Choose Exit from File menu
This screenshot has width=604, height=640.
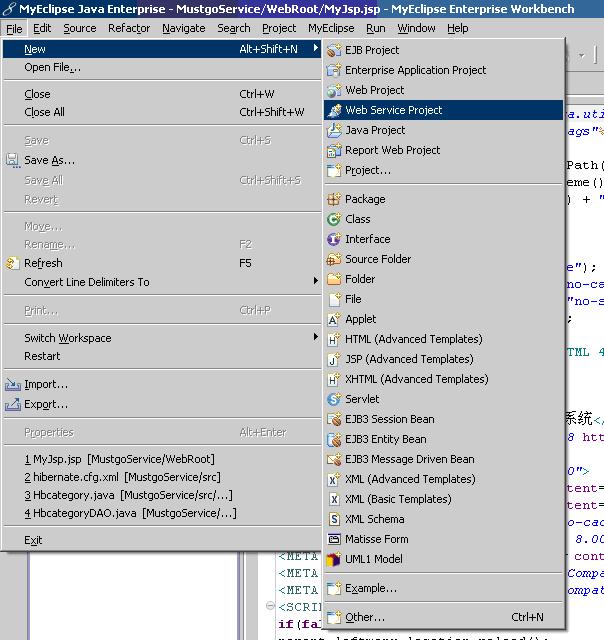click(162, 540)
